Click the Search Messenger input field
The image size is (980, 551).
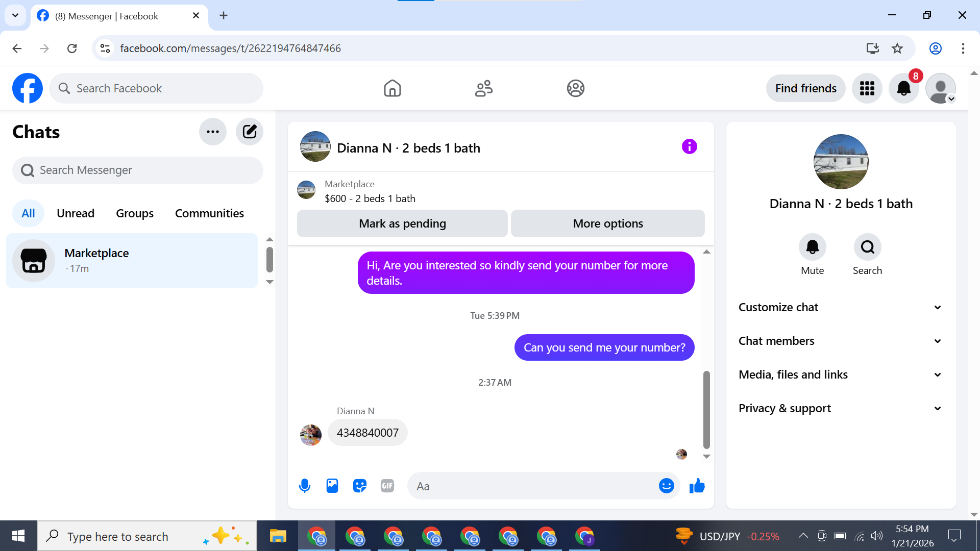(138, 170)
